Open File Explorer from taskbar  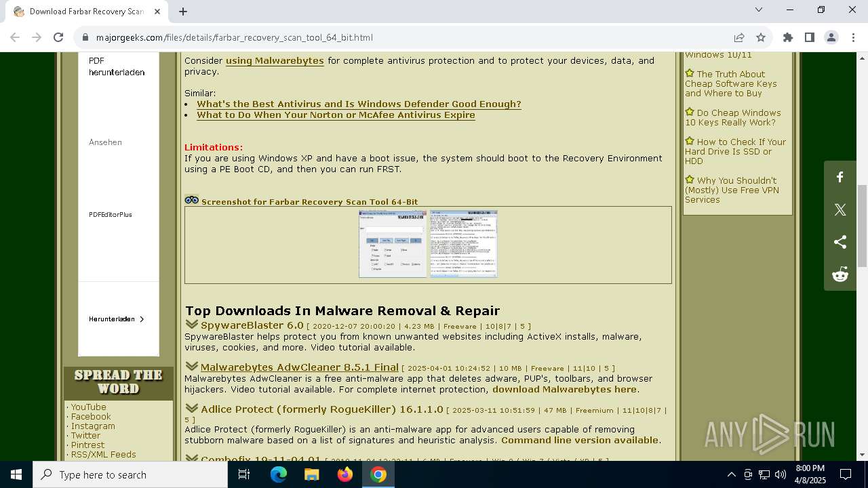[x=312, y=474]
